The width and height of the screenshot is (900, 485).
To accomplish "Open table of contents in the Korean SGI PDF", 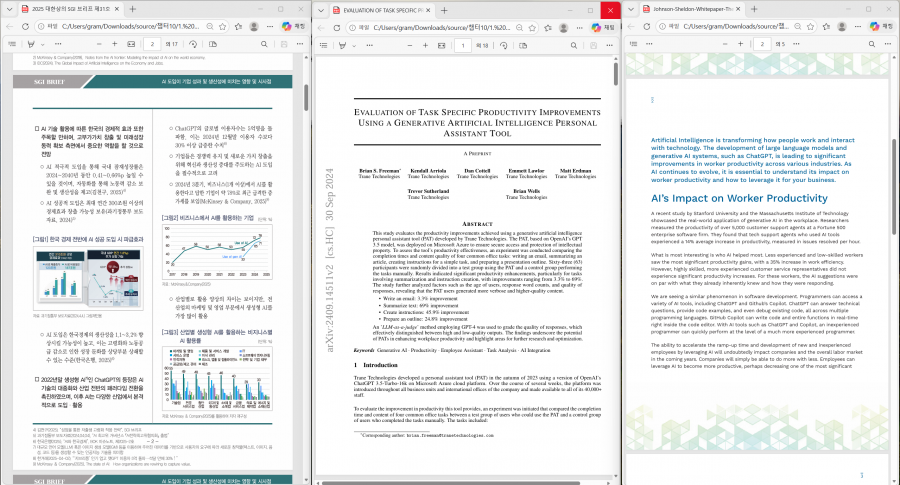I will pos(10,44).
